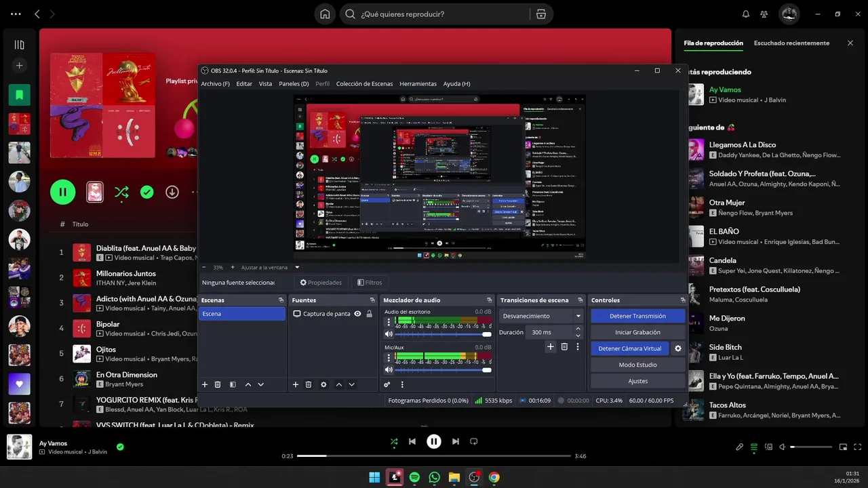Switch to Escuchado recientemente tab
This screenshot has width=868, height=488.
point(791,43)
